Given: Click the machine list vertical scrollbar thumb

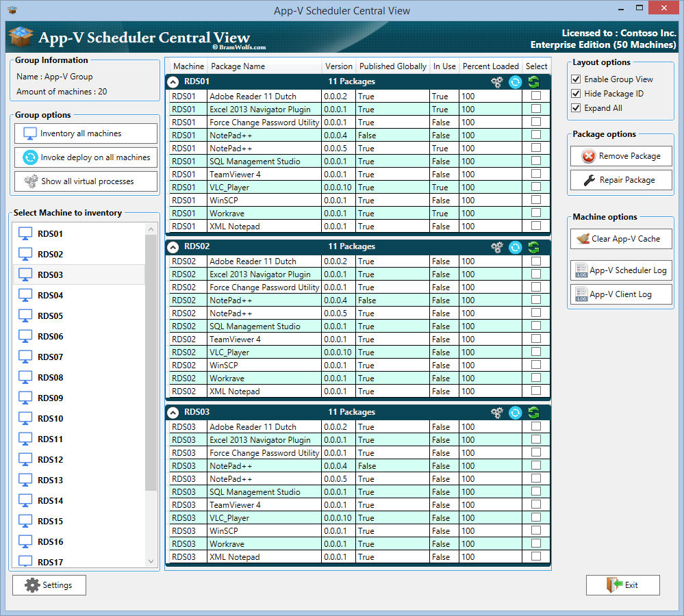Looking at the screenshot, I should [151, 363].
